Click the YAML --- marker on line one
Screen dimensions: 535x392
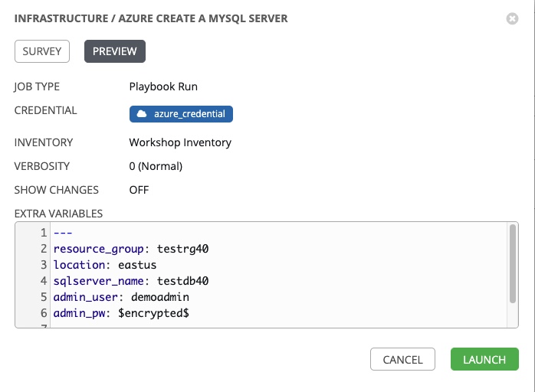point(63,233)
